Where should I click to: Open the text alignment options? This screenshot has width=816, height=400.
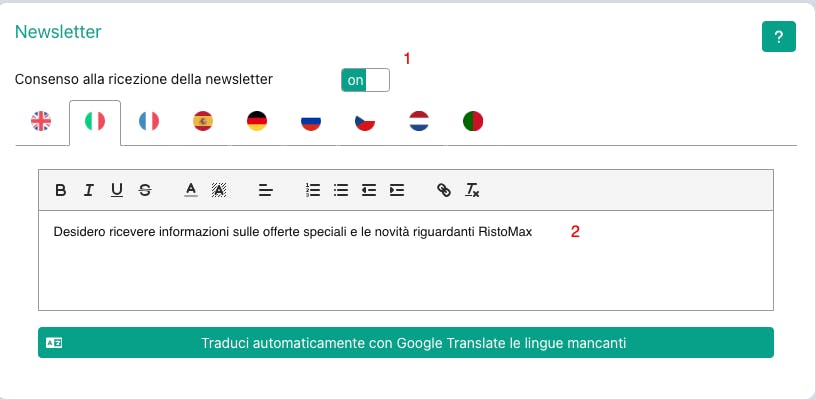pos(266,190)
